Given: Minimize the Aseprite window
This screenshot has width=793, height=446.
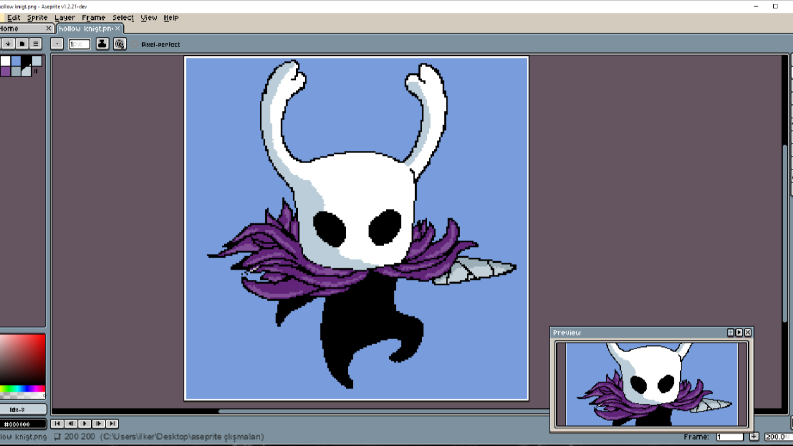Looking at the screenshot, I should coord(756,6).
